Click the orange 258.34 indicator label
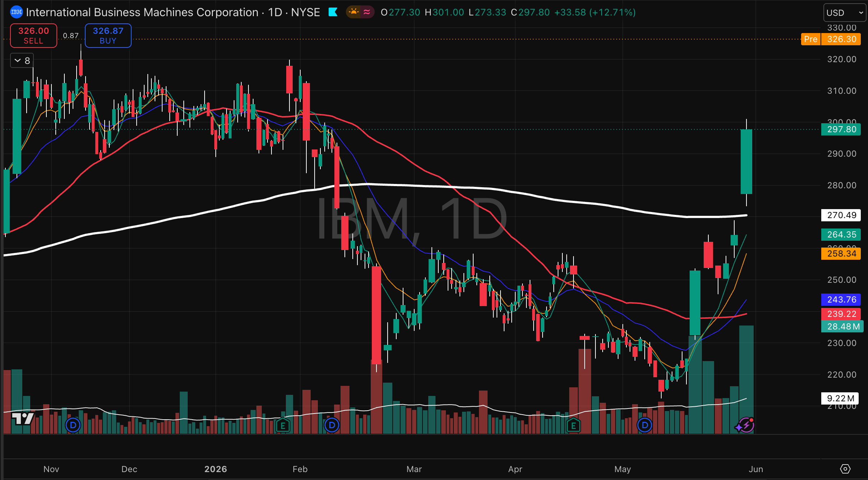This screenshot has width=868, height=480. click(841, 254)
